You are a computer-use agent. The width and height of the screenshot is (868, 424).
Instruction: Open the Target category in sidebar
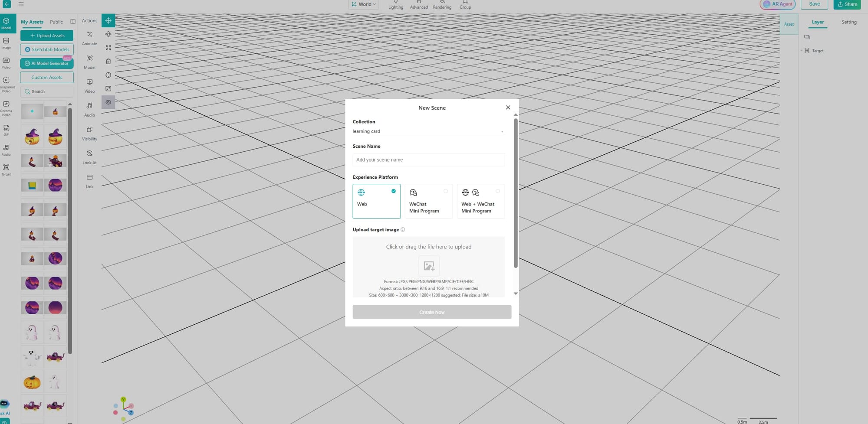6,170
